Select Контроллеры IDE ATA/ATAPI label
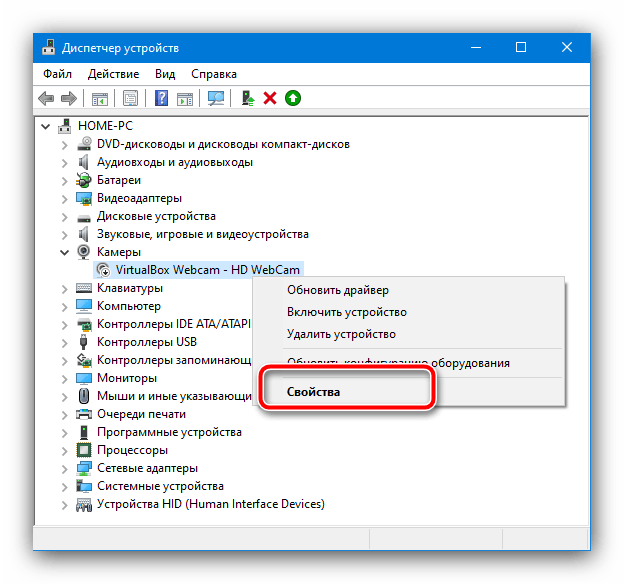This screenshot has width=624, height=584. (x=174, y=324)
